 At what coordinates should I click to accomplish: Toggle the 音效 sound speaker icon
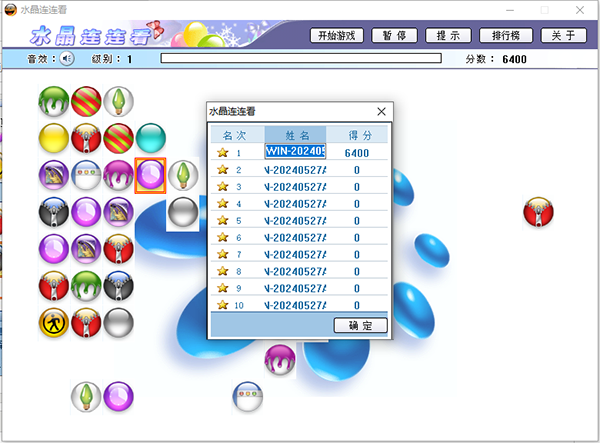[x=67, y=59]
